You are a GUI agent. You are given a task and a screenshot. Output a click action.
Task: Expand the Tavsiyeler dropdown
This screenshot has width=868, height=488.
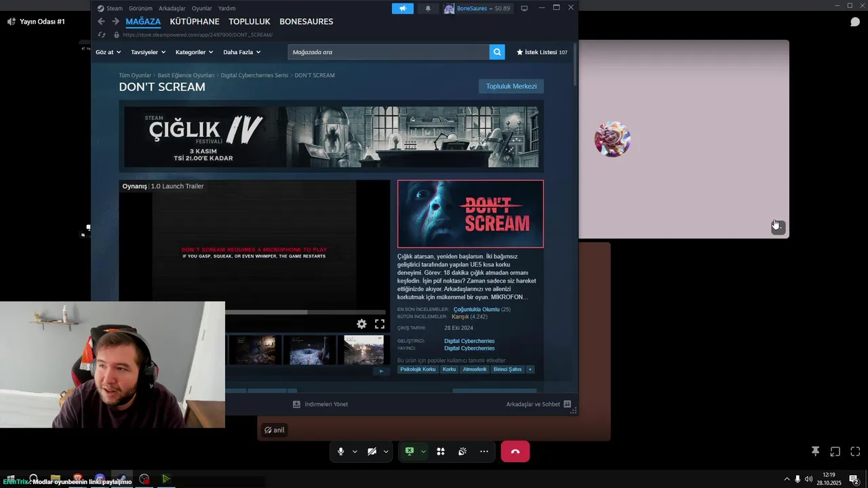click(148, 52)
